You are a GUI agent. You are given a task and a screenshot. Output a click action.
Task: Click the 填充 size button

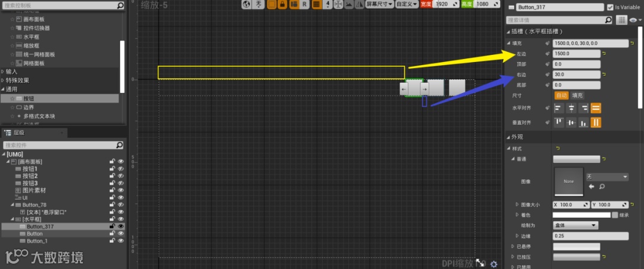[x=577, y=95]
